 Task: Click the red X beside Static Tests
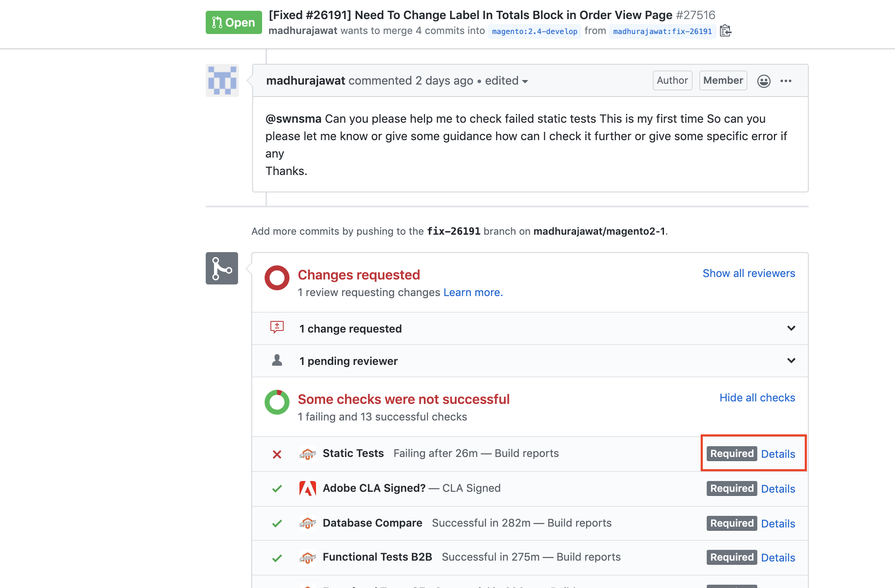[277, 454]
